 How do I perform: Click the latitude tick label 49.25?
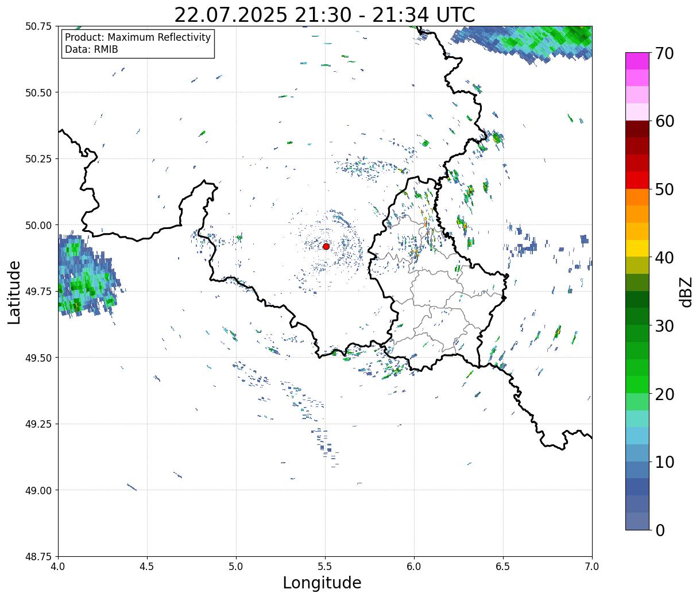coord(38,424)
